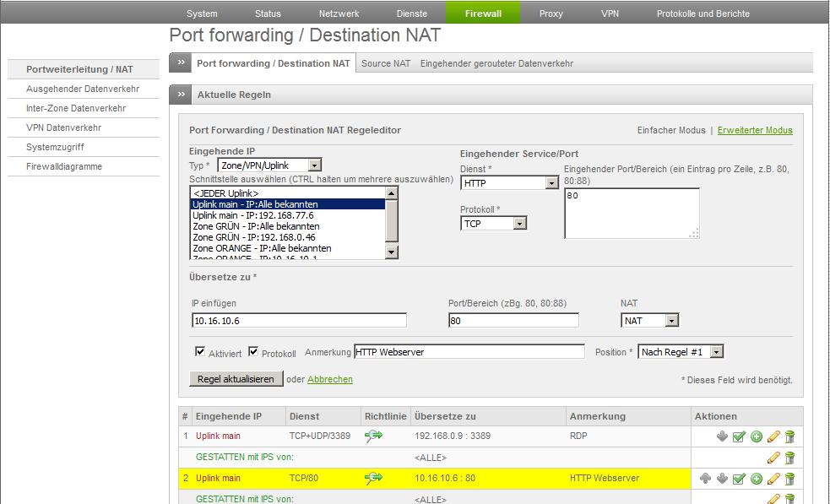The height and width of the screenshot is (504, 830).
Task: Click Port/Bereich translate field showing 80
Action: (x=513, y=320)
